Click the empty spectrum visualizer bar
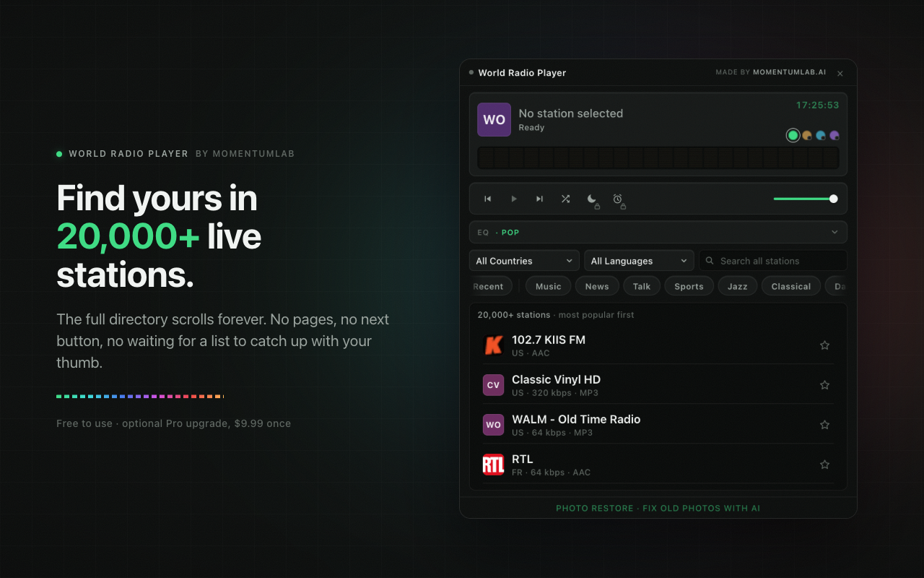 click(x=658, y=158)
